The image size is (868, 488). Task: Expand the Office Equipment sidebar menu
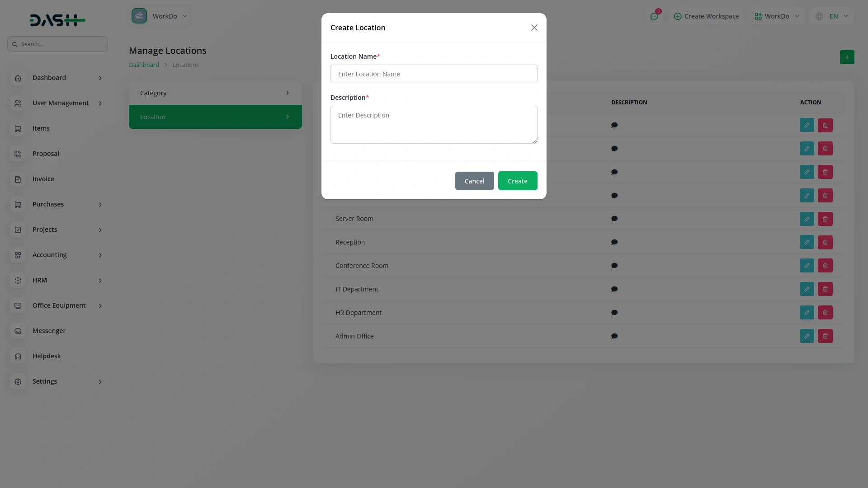pyautogui.click(x=58, y=305)
